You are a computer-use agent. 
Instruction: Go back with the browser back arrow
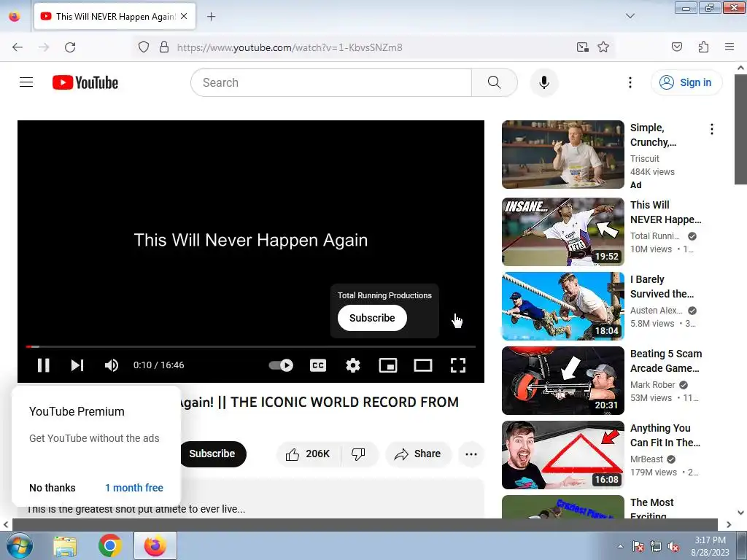(x=18, y=47)
